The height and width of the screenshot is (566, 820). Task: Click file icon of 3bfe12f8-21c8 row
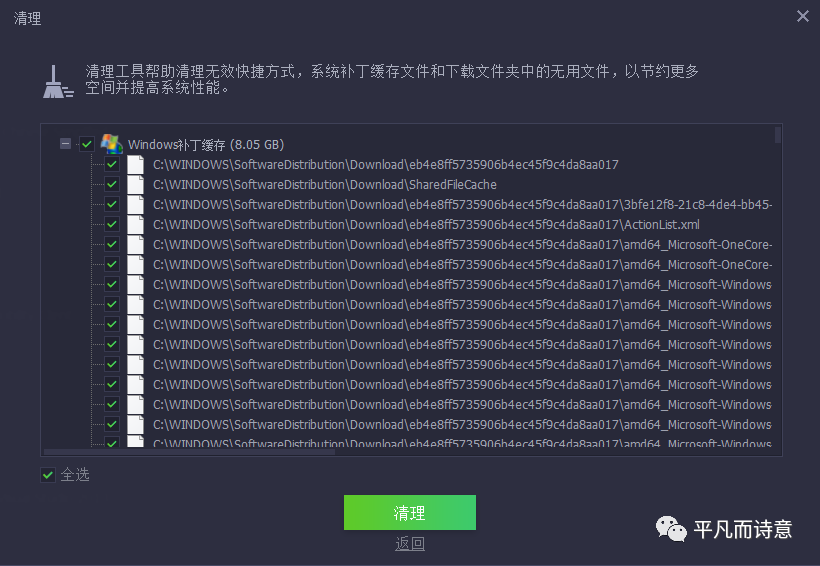click(136, 204)
